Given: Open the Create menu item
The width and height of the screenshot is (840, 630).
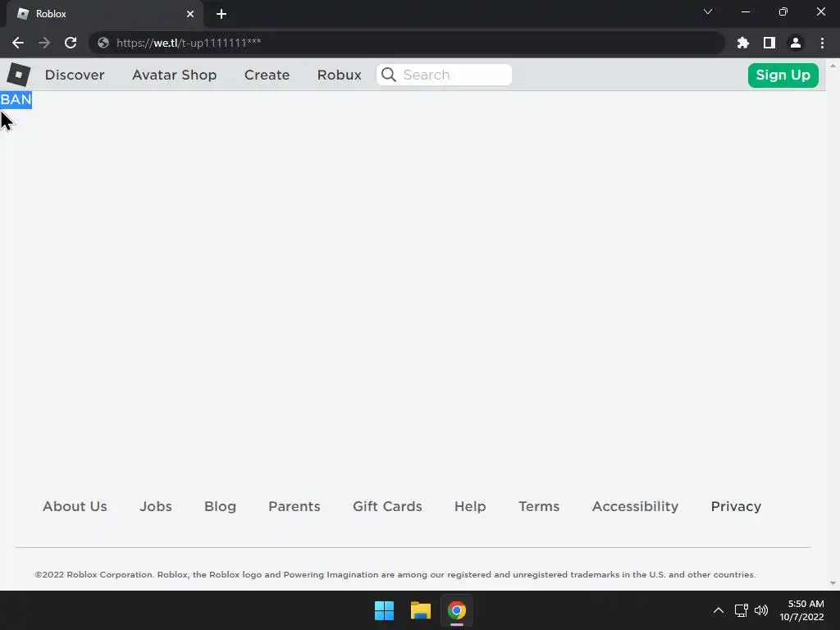Looking at the screenshot, I should 267,75.
